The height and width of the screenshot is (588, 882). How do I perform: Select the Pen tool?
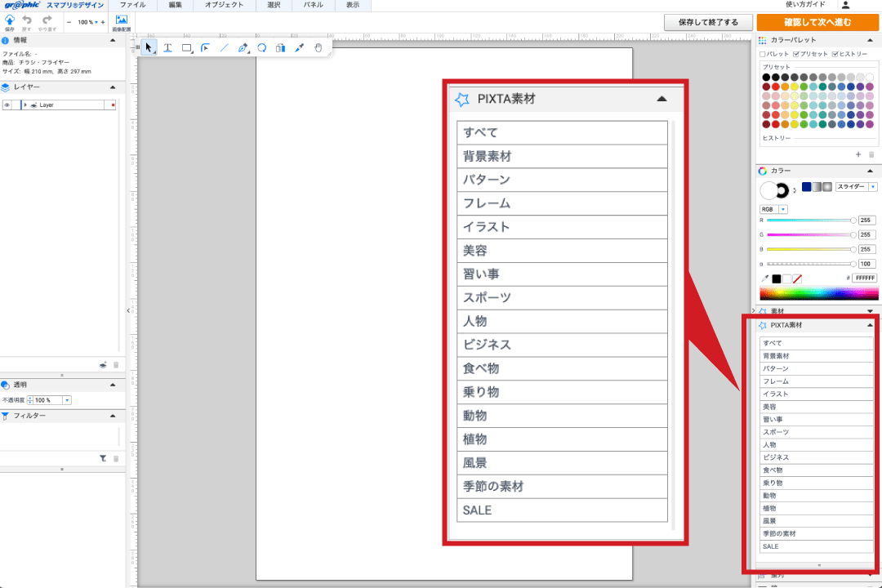[243, 47]
